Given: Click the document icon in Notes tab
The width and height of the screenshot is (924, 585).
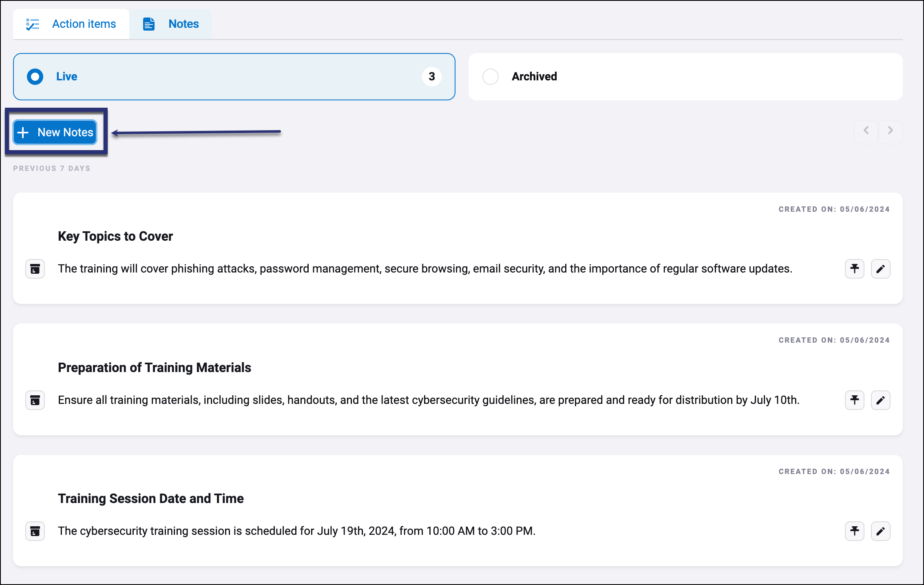Looking at the screenshot, I should [x=149, y=24].
